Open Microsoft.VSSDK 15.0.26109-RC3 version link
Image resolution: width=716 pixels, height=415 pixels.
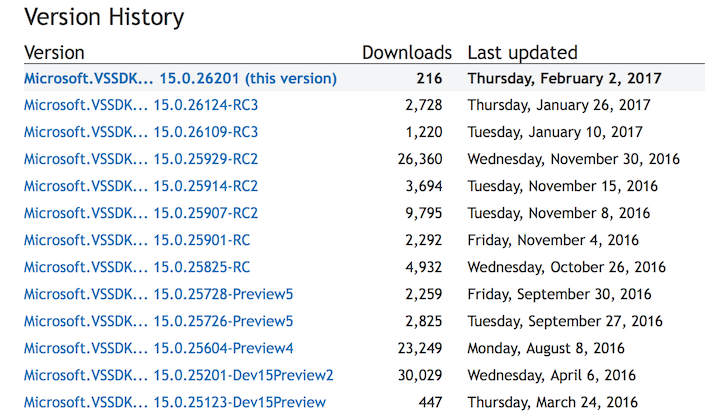[141, 132]
